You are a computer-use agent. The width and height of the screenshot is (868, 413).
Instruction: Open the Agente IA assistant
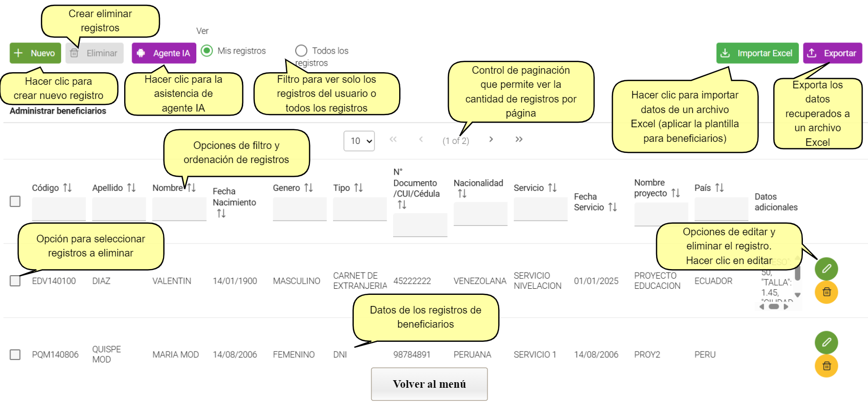[x=164, y=53]
